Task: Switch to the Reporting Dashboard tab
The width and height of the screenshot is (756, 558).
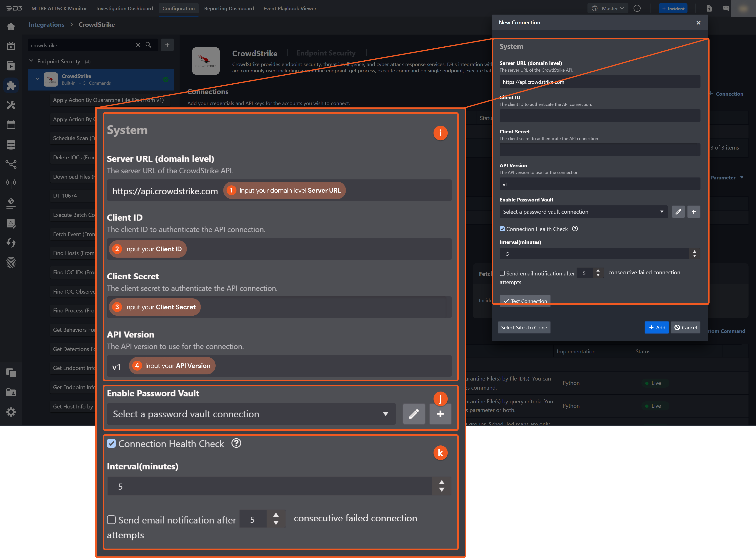Action: tap(229, 8)
